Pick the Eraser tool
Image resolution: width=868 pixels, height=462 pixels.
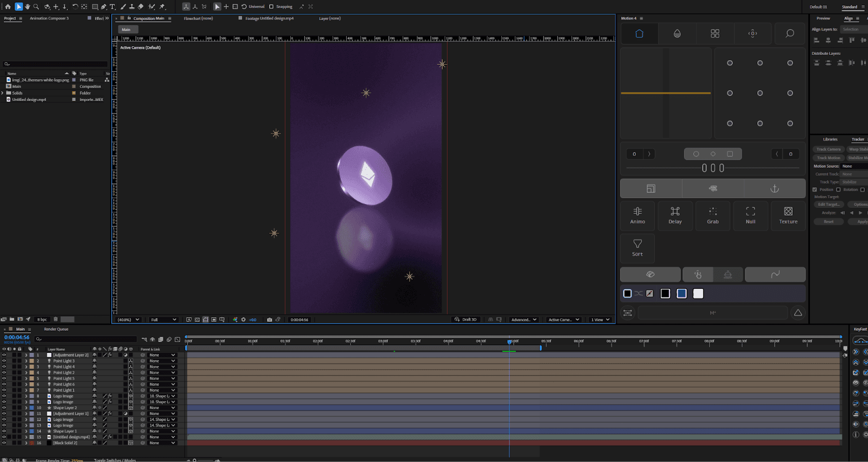pyautogui.click(x=141, y=7)
